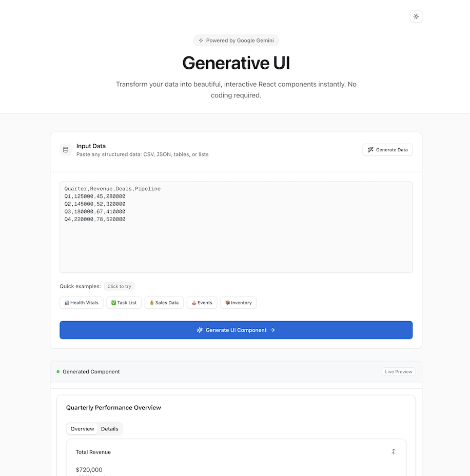
Task: Click the Powered by Google Gemini badge
Action: click(x=236, y=41)
